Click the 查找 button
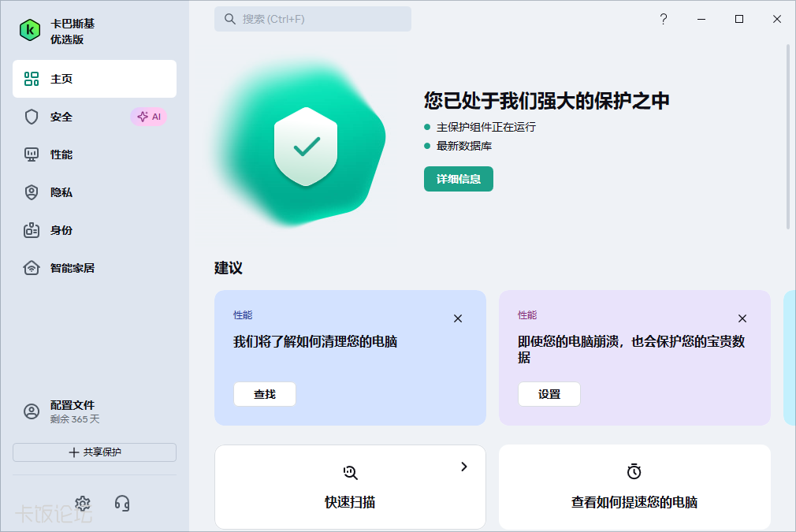796x532 pixels. [265, 394]
